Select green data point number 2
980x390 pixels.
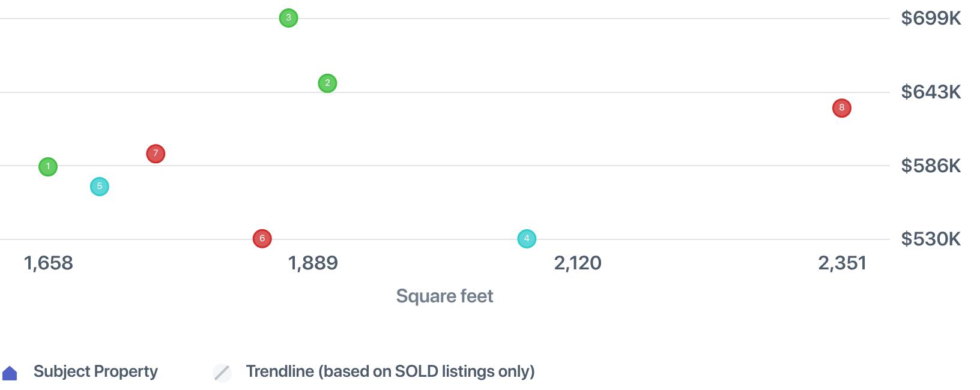pyautogui.click(x=327, y=83)
